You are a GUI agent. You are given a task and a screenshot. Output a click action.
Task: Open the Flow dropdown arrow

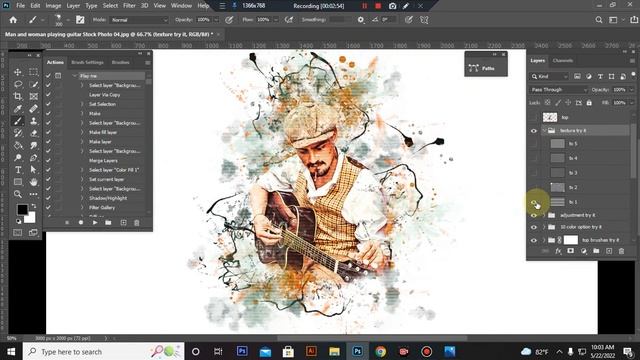(x=276, y=20)
